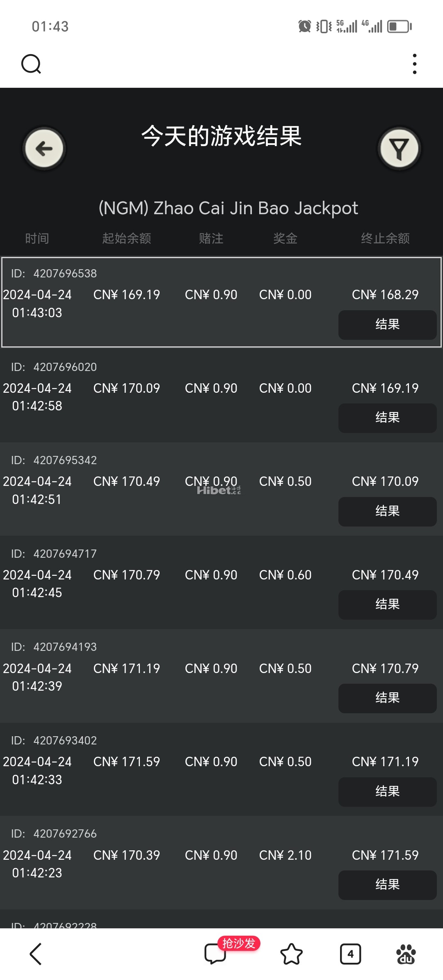Click the 终止余额 column header

pyautogui.click(x=385, y=238)
